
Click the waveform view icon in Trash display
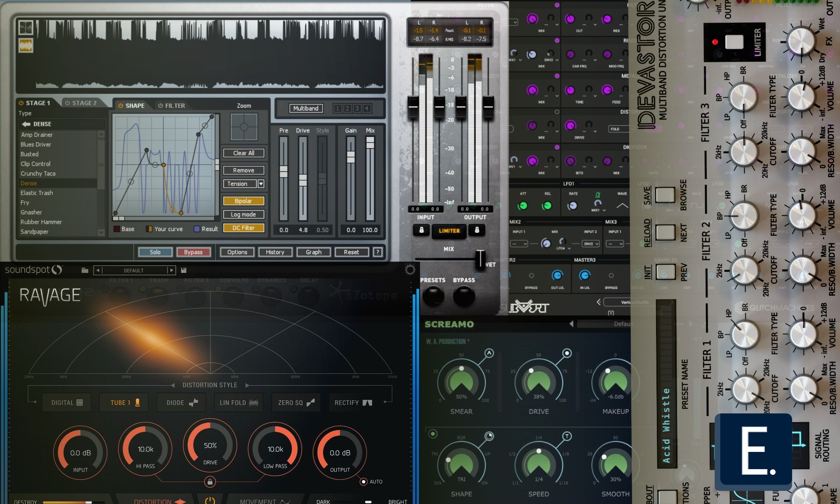(26, 28)
